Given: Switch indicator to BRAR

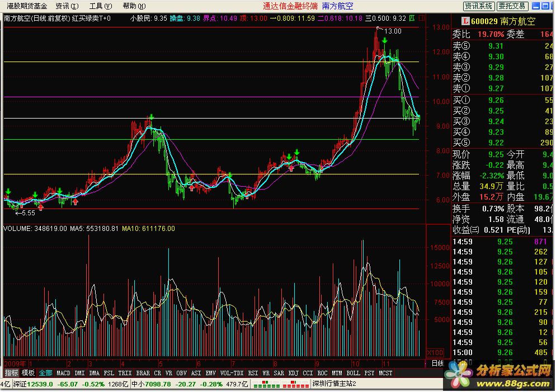Looking at the screenshot, I should [x=143, y=373].
